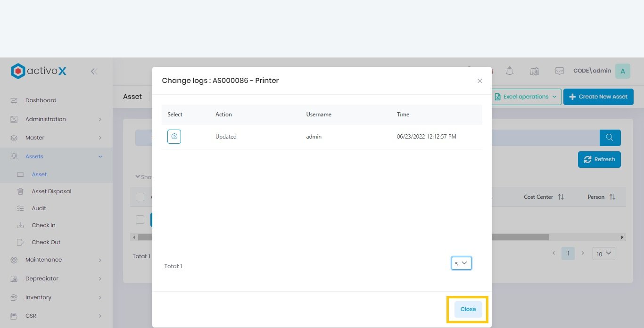
Task: Open the Asset Disposal menu item
Action: pyautogui.click(x=51, y=191)
